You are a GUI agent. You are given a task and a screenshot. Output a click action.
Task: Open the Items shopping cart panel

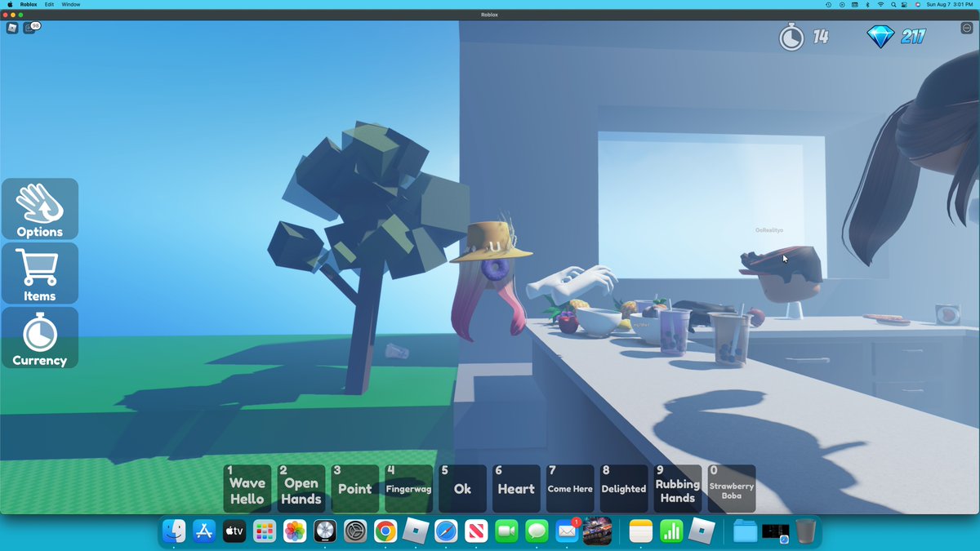40,274
